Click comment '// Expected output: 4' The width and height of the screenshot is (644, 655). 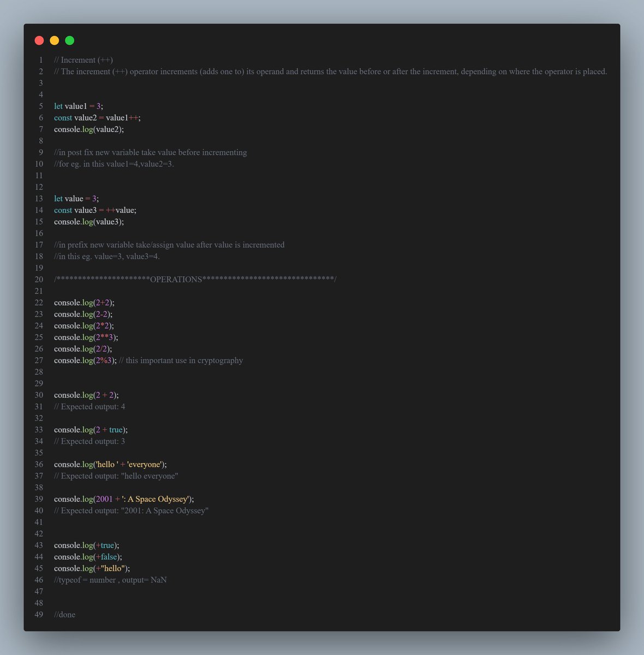(90, 407)
